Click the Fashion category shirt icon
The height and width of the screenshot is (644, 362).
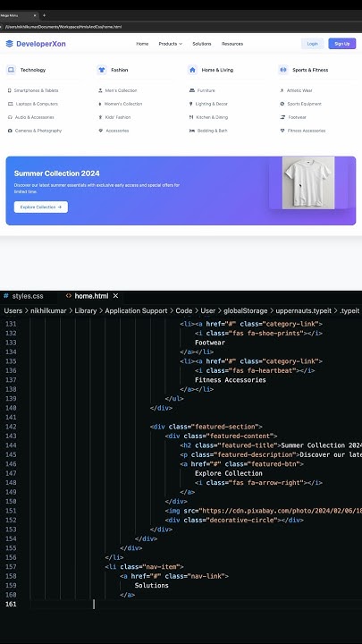(x=102, y=70)
